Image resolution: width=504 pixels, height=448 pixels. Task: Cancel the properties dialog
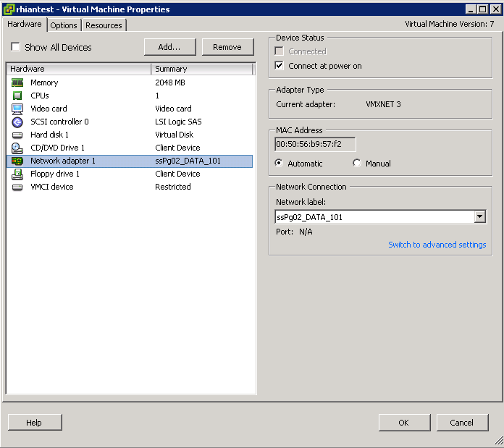point(462,423)
